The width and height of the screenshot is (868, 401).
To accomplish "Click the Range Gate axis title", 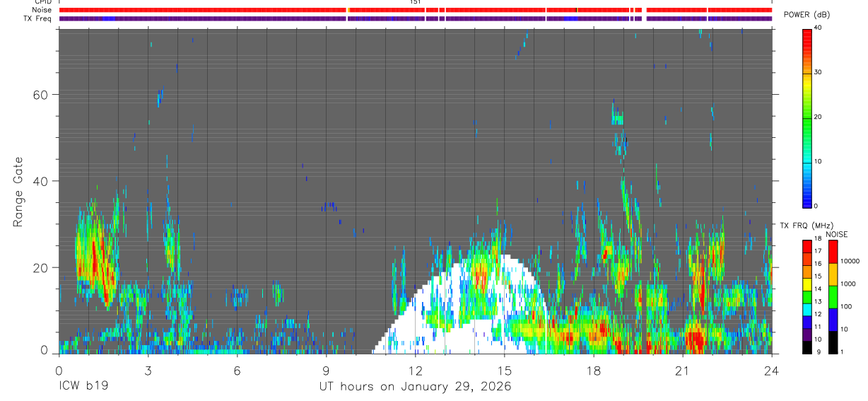I will [18, 191].
